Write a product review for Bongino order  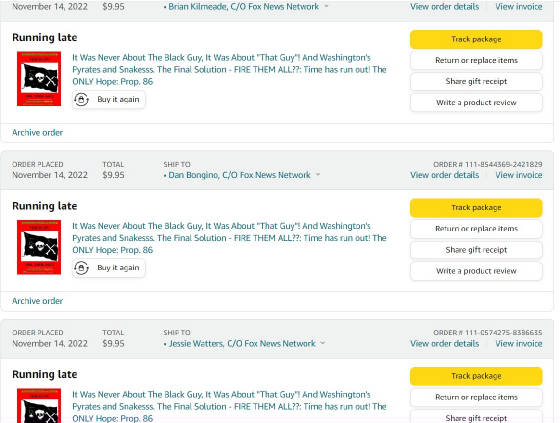[476, 271]
